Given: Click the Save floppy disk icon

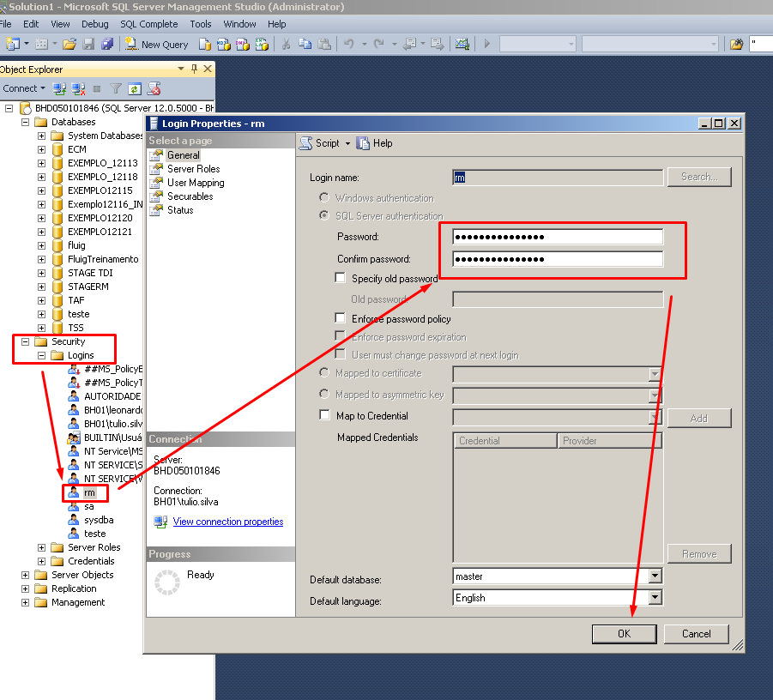Looking at the screenshot, I should (88, 45).
